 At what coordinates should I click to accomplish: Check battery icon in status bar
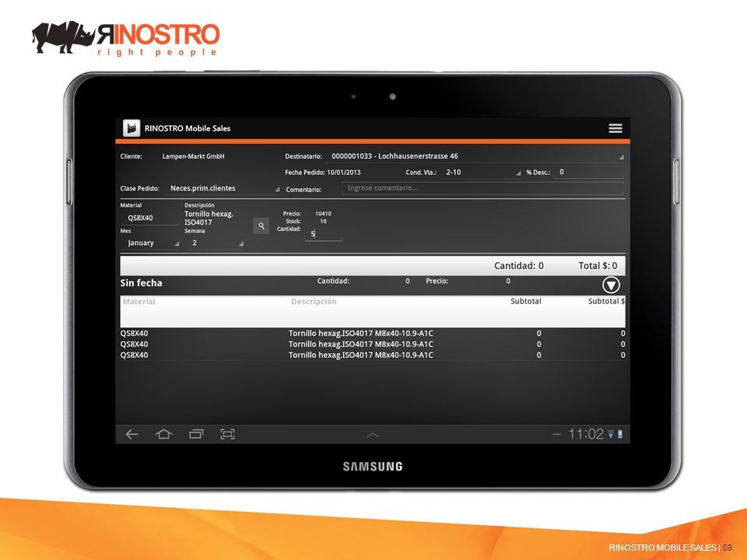tap(620, 434)
